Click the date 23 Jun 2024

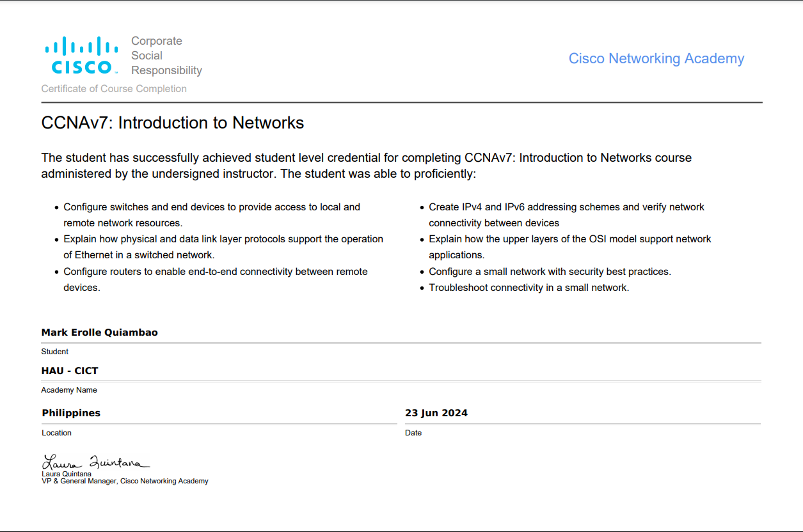(x=436, y=413)
